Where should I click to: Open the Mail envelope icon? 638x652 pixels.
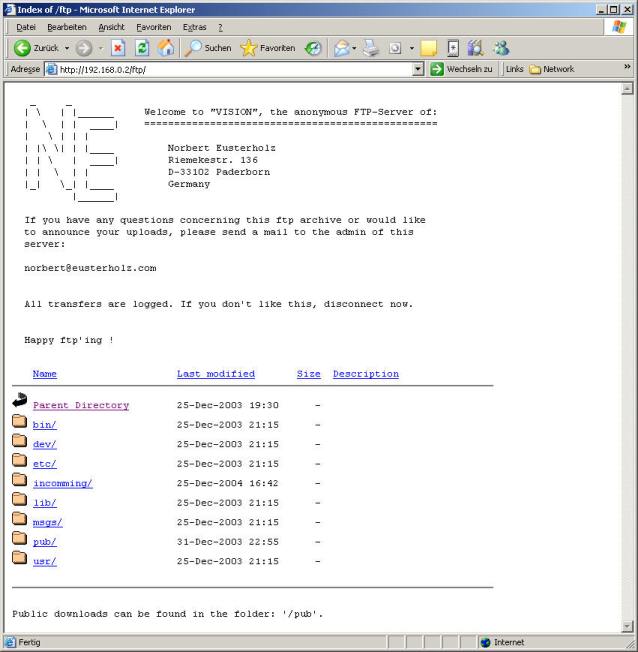coord(341,48)
